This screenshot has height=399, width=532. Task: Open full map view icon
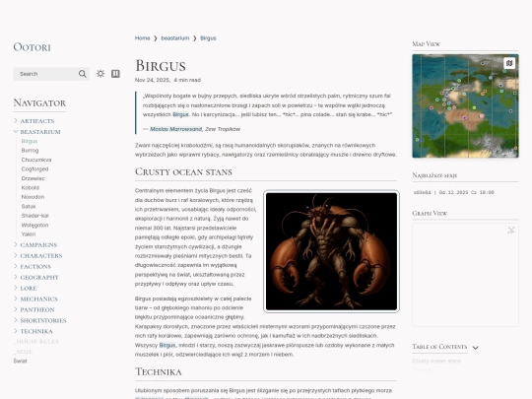click(509, 63)
